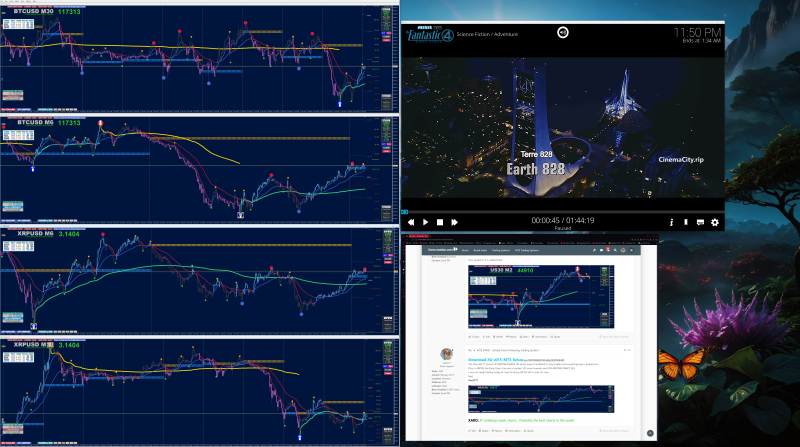
Task: Open the video info icon
Action: pyautogui.click(x=671, y=222)
